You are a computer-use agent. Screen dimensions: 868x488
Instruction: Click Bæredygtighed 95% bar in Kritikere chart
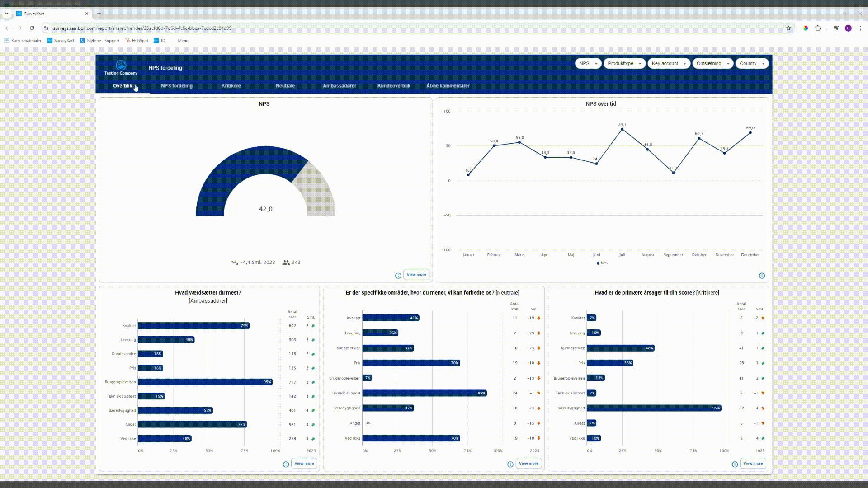click(654, 408)
